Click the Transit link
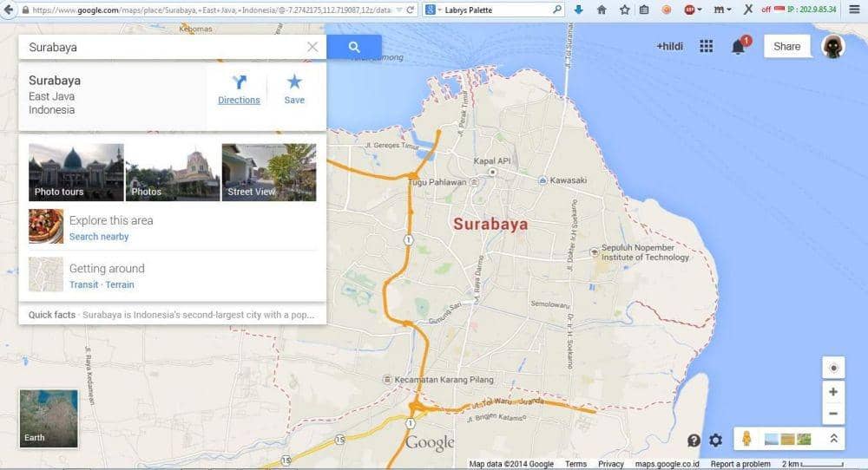The width and height of the screenshot is (868, 470). coord(83,284)
